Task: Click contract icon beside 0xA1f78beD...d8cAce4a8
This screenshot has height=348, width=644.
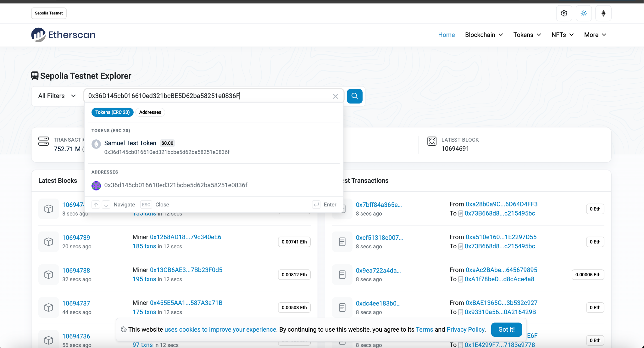Action: [460, 279]
